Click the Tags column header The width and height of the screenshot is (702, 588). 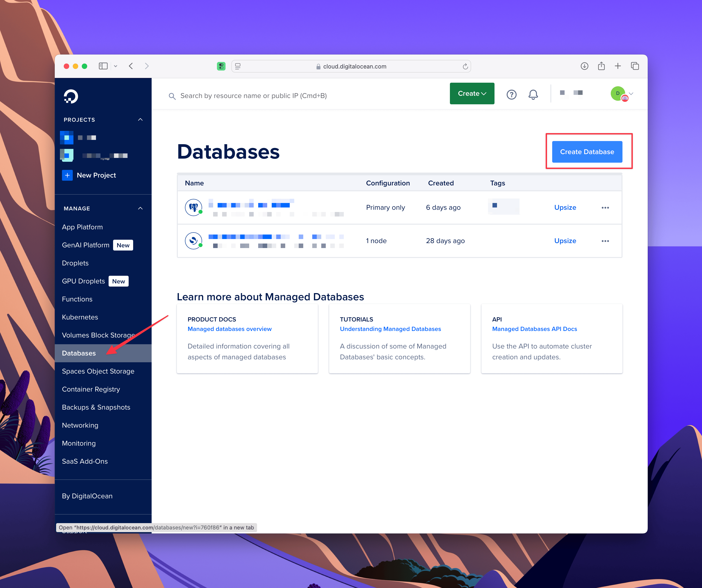(497, 183)
